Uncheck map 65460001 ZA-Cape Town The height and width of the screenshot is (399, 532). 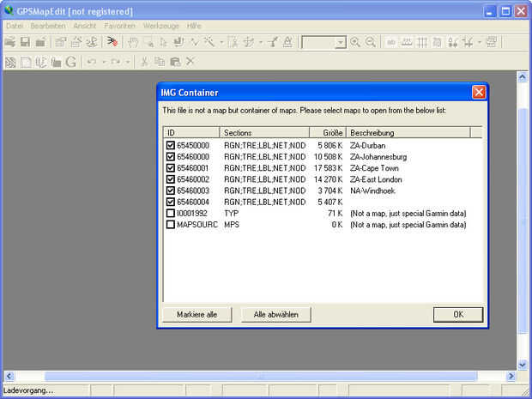point(170,168)
